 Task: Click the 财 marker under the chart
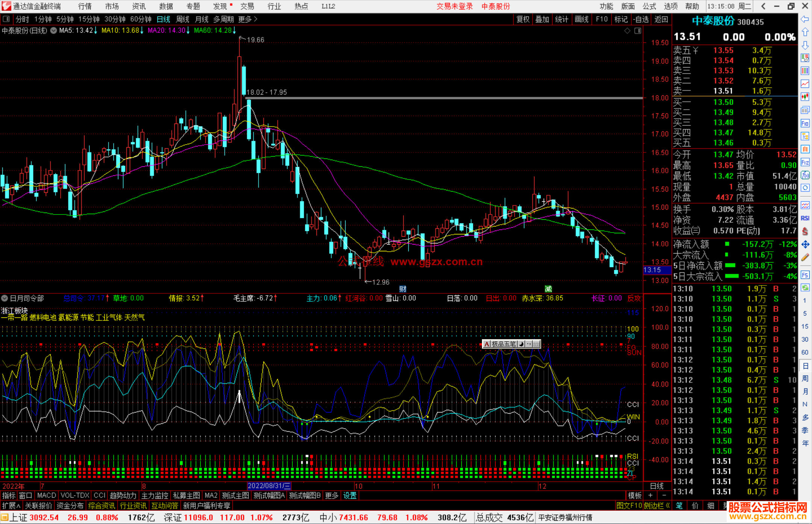(403, 288)
